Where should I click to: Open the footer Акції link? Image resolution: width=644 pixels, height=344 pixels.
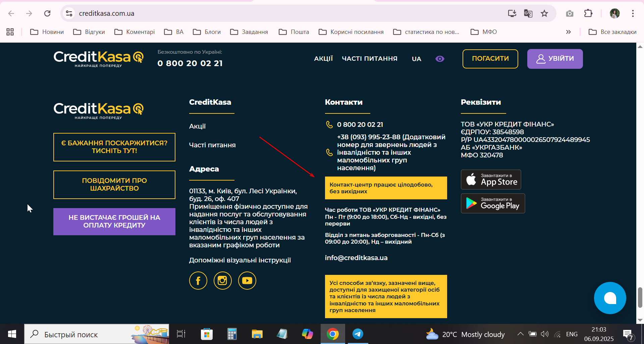coord(197,127)
